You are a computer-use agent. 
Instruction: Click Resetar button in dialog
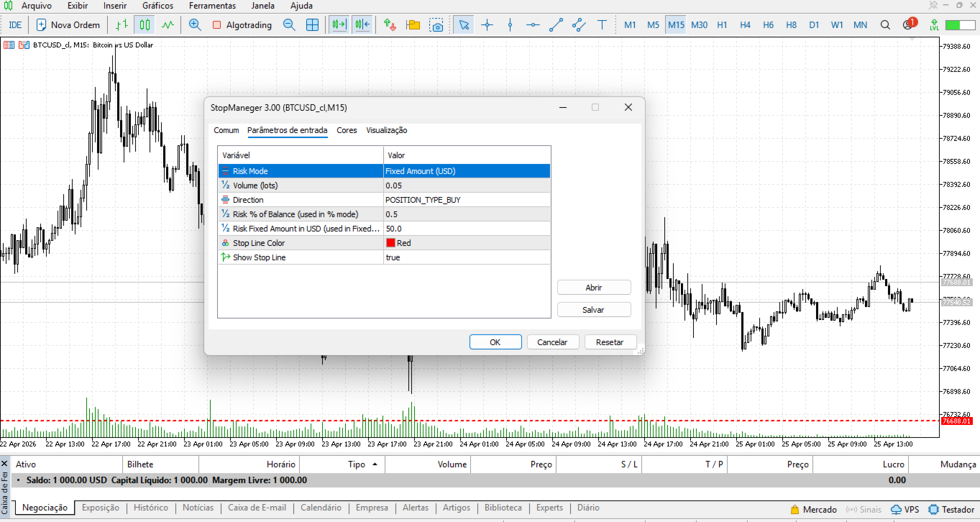(610, 342)
